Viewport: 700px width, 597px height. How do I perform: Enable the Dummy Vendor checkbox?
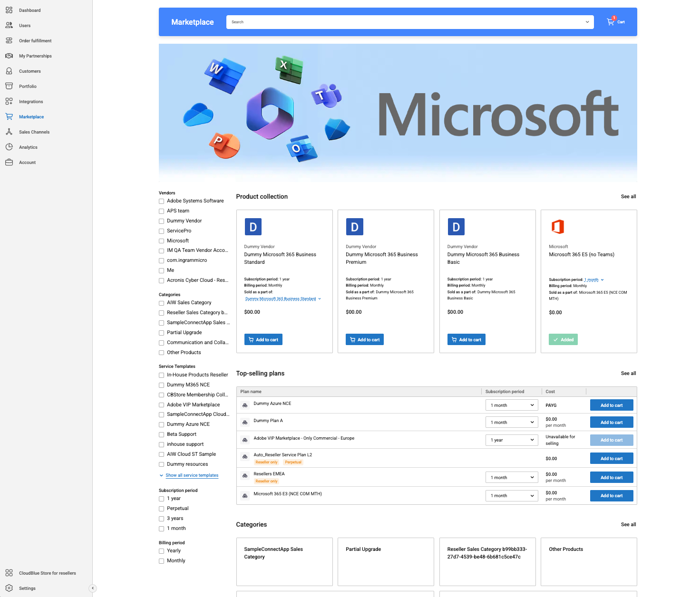pos(161,221)
